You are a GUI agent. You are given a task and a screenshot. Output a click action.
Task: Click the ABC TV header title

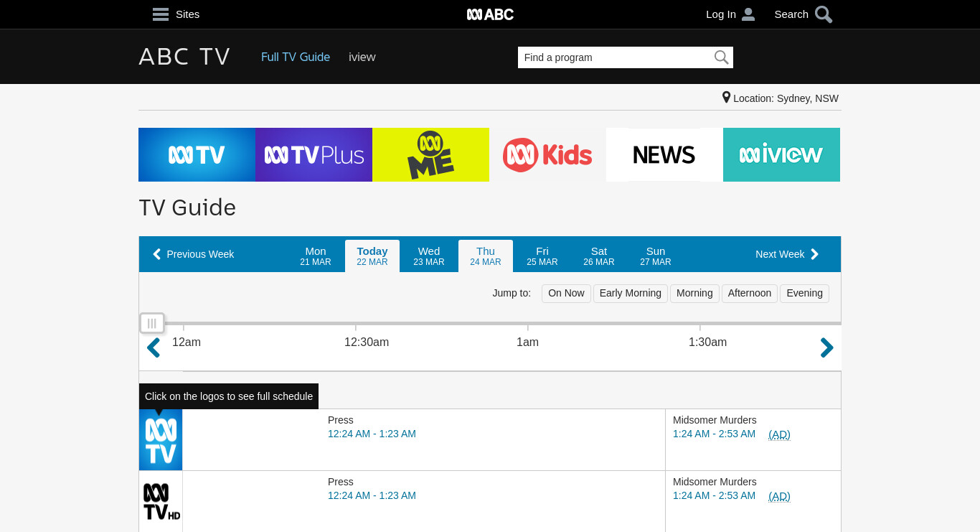(184, 57)
